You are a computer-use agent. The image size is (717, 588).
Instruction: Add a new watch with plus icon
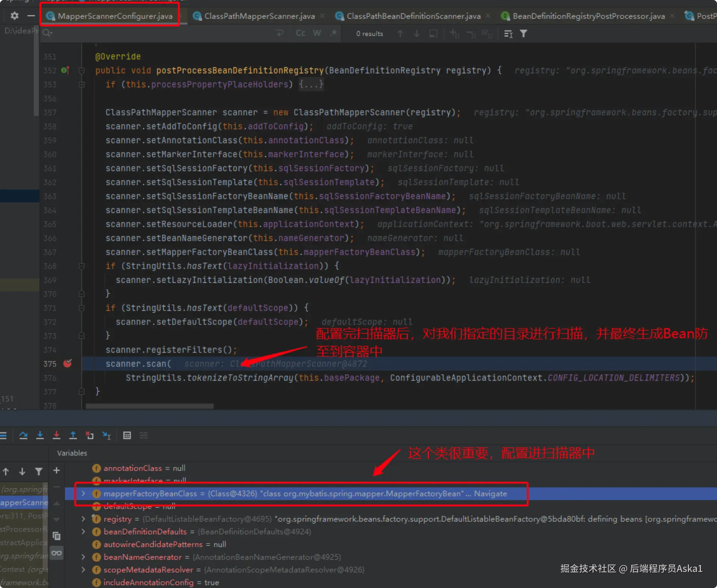pyautogui.click(x=56, y=470)
